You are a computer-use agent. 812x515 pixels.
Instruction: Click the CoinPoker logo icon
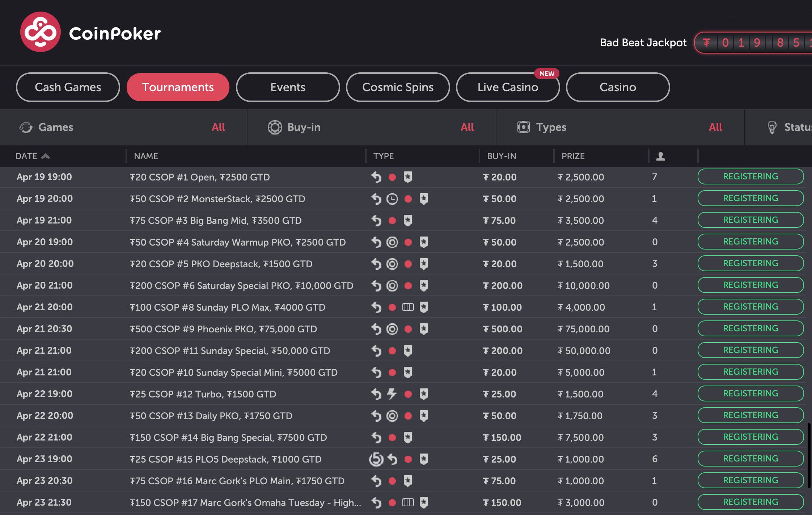(40, 32)
